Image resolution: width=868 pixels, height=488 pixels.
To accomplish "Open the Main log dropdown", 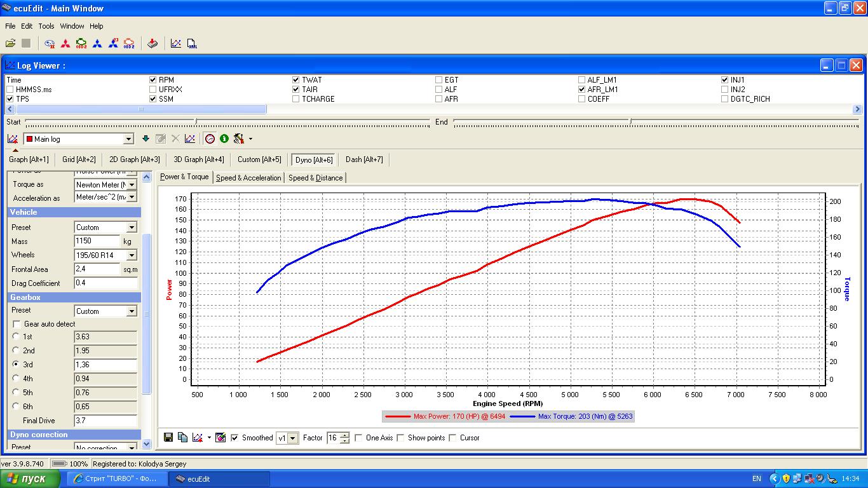I will click(128, 139).
